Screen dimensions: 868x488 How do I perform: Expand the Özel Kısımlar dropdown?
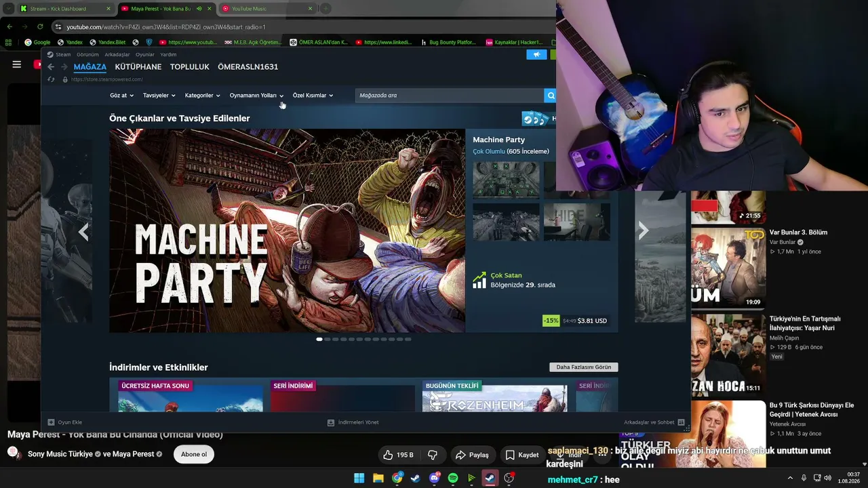click(x=313, y=96)
